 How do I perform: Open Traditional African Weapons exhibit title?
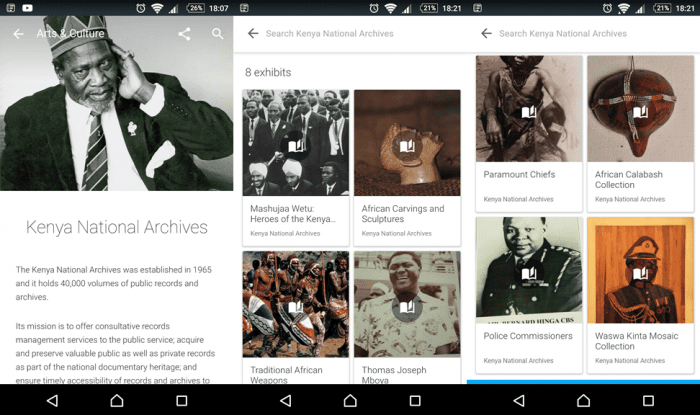point(286,375)
